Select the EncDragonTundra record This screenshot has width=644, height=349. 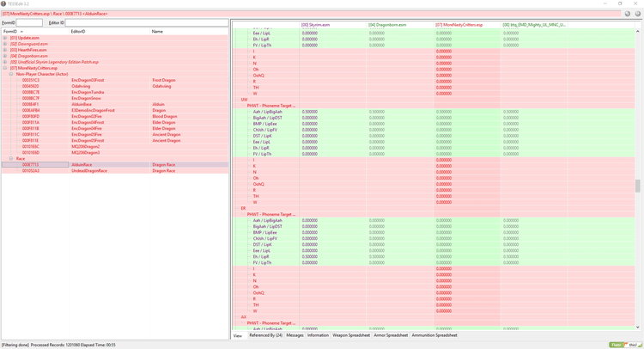click(x=115, y=92)
